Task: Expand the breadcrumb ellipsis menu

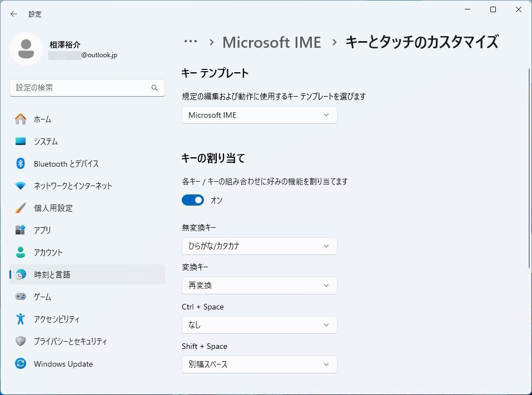Action: pos(190,41)
